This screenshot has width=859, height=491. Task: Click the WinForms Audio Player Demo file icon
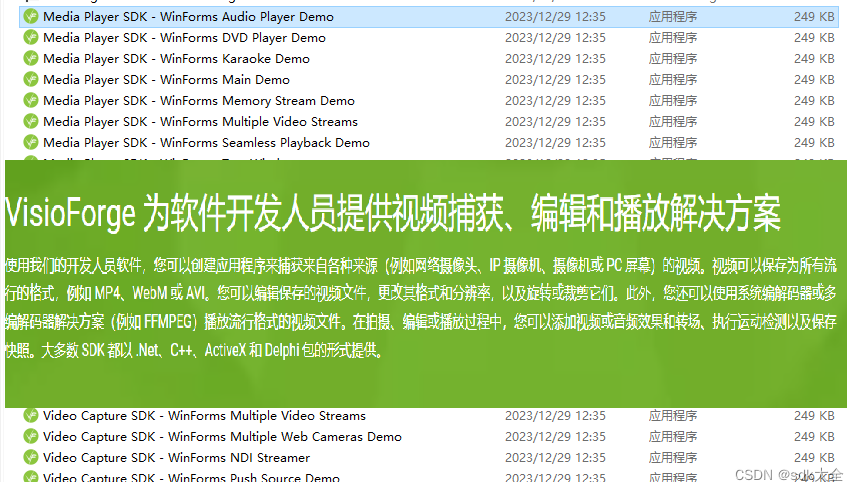31,17
